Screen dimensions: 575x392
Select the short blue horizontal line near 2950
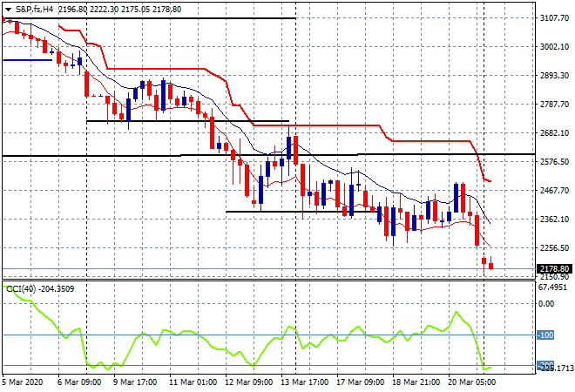coord(27,60)
